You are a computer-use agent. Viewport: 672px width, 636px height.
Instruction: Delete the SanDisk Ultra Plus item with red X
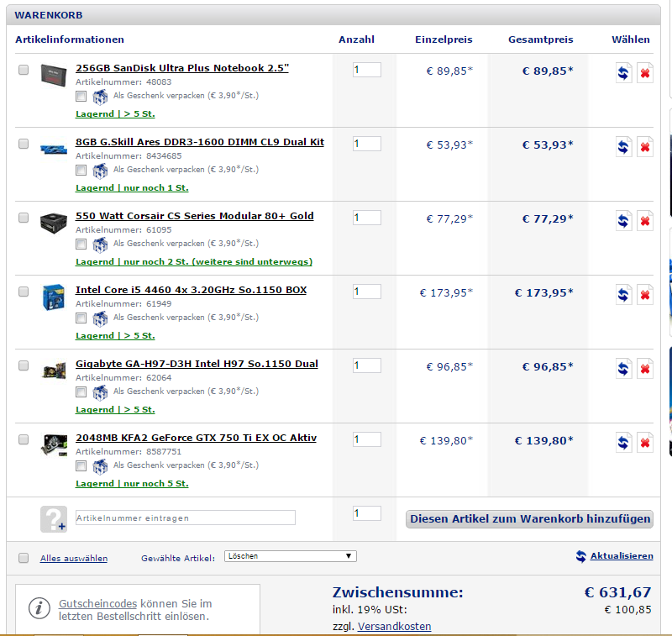click(645, 73)
